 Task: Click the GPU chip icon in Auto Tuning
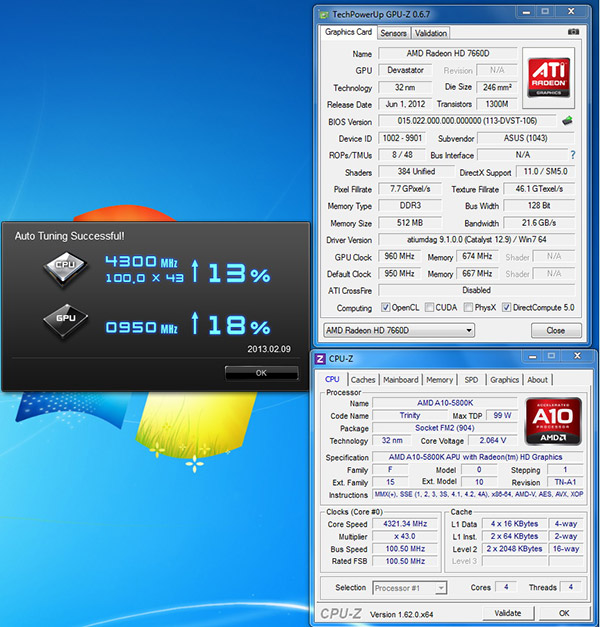coord(65,321)
